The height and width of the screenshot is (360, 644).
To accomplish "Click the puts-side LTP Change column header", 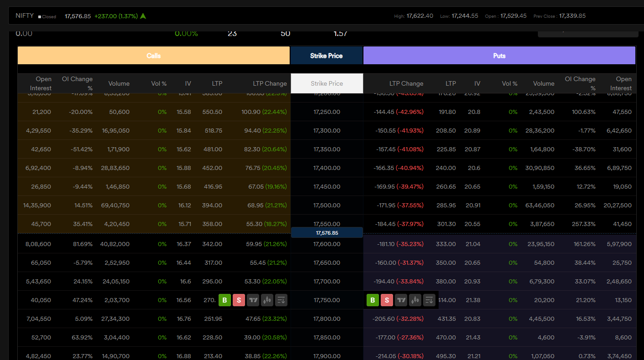I will click(x=406, y=83).
